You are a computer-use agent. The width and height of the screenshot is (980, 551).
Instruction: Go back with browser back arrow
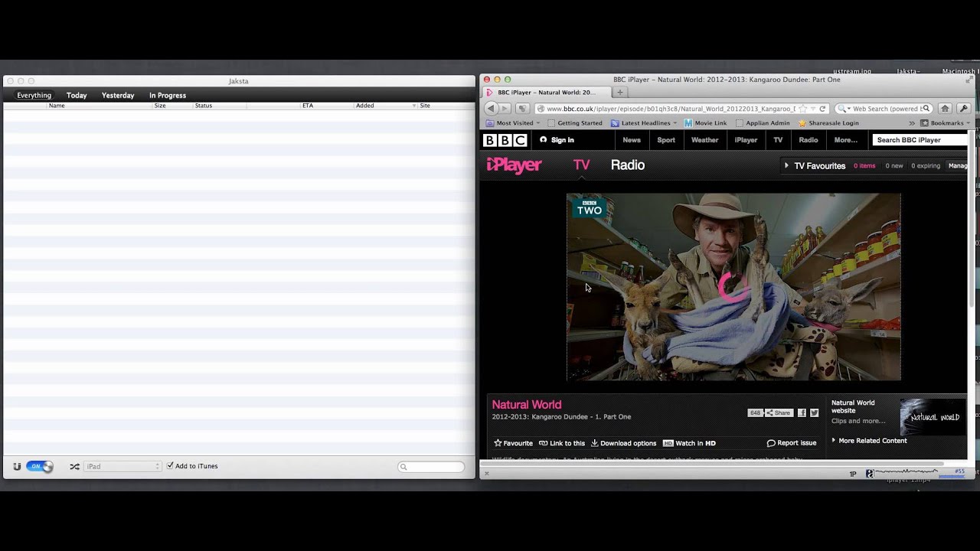coord(492,109)
